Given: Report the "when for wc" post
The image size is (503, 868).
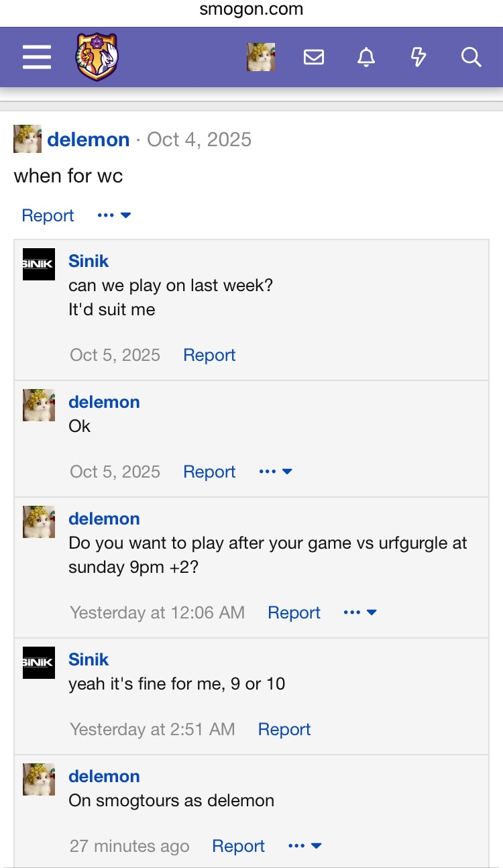Looking at the screenshot, I should pos(48,215).
